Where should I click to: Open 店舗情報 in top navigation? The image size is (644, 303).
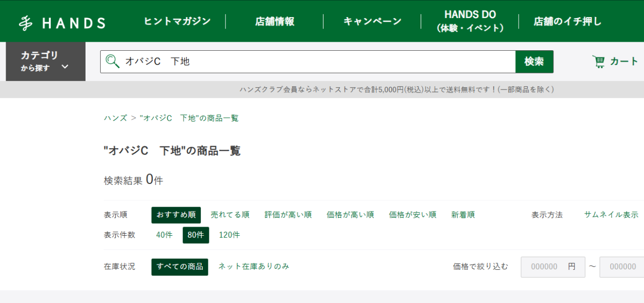pos(275,21)
